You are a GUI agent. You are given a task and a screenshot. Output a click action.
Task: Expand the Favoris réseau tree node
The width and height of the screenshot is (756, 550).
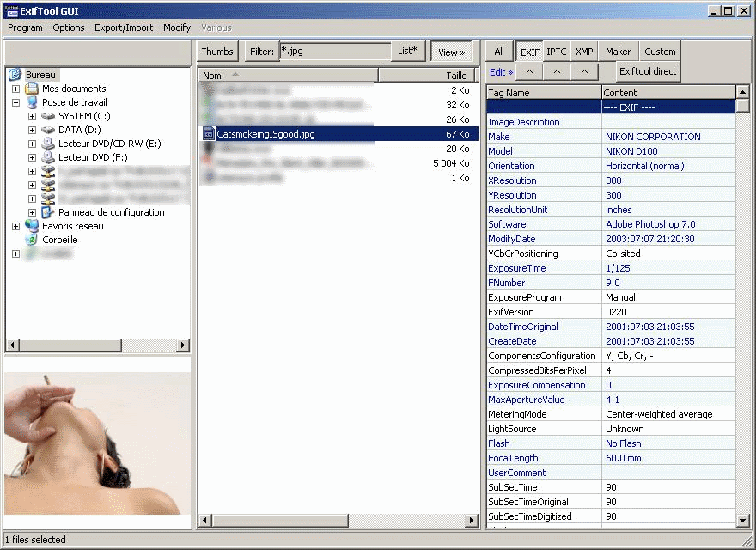15,226
